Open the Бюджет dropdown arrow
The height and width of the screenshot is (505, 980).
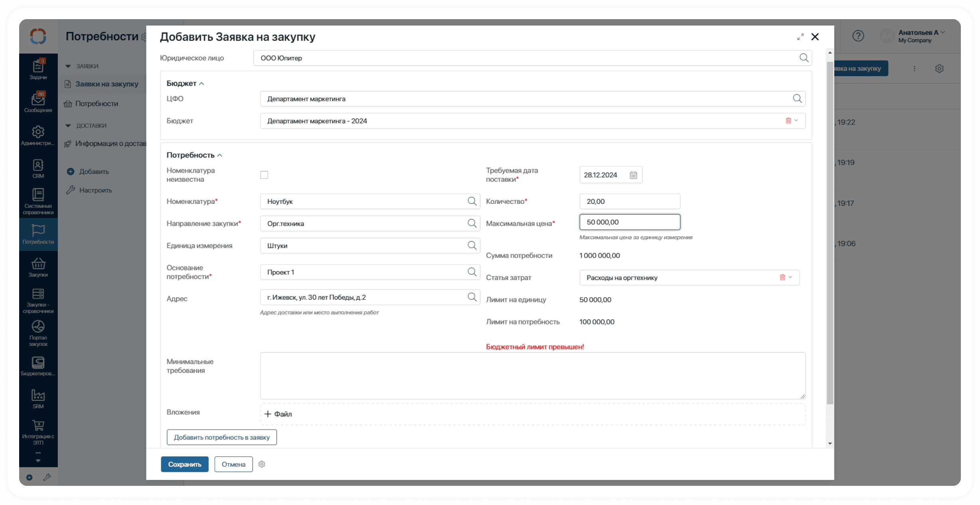[x=796, y=120]
